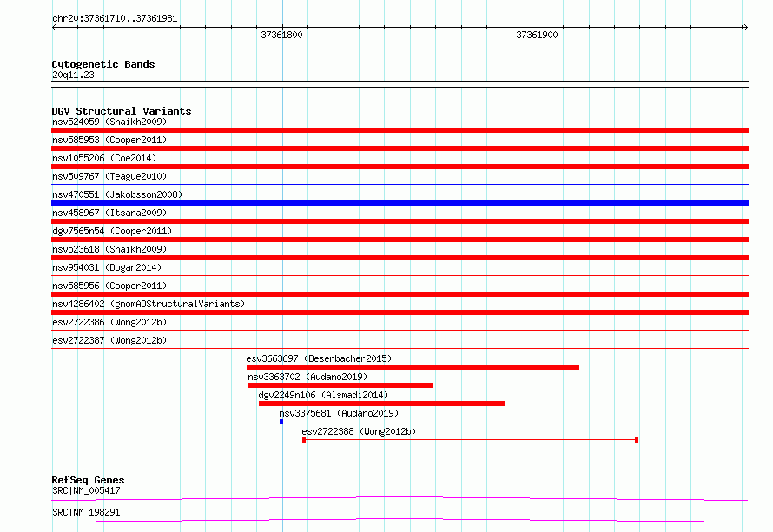Click the 20q11.23 cytogenetic band label
773x532 pixels.
[x=73, y=75]
